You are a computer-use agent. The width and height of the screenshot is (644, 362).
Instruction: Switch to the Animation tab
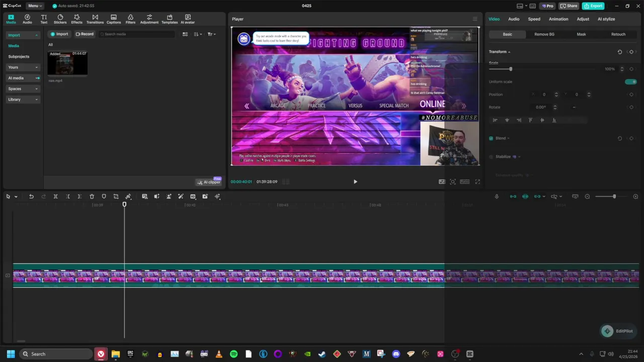[x=558, y=19]
